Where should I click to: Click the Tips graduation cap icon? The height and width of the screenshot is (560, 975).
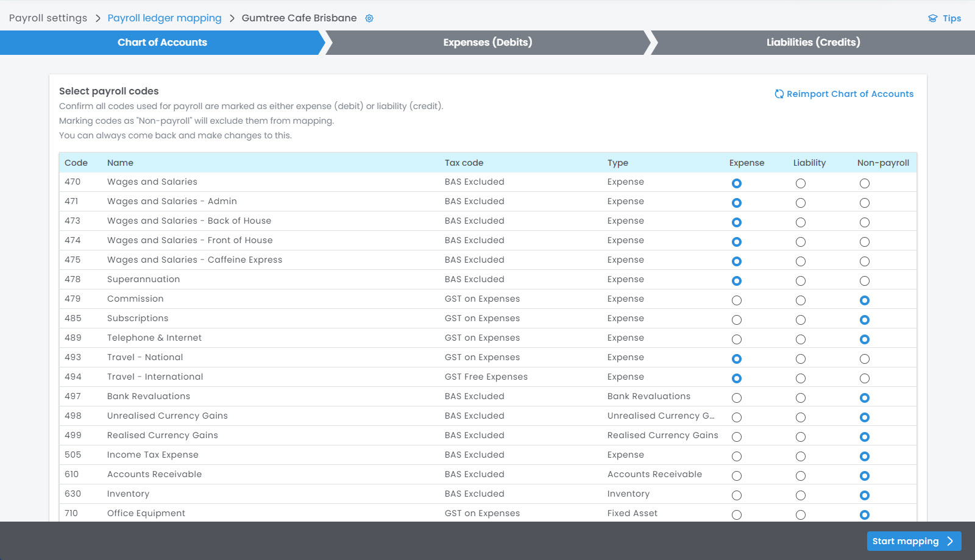[x=932, y=18]
